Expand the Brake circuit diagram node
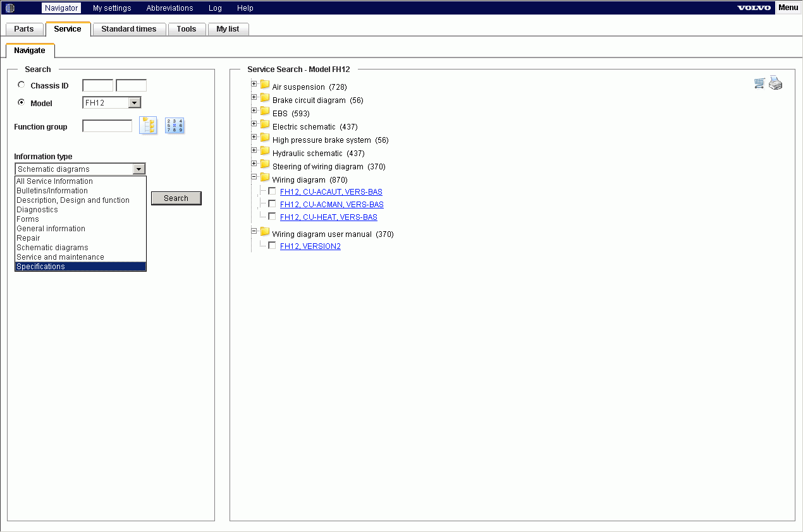 pyautogui.click(x=254, y=97)
